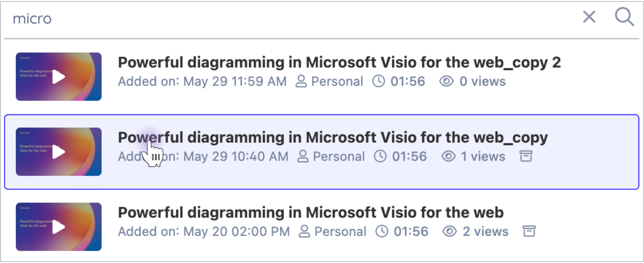The width and height of the screenshot is (644, 263).
Task: Click the "Personal" label on the May 20 result
Action: (x=340, y=232)
